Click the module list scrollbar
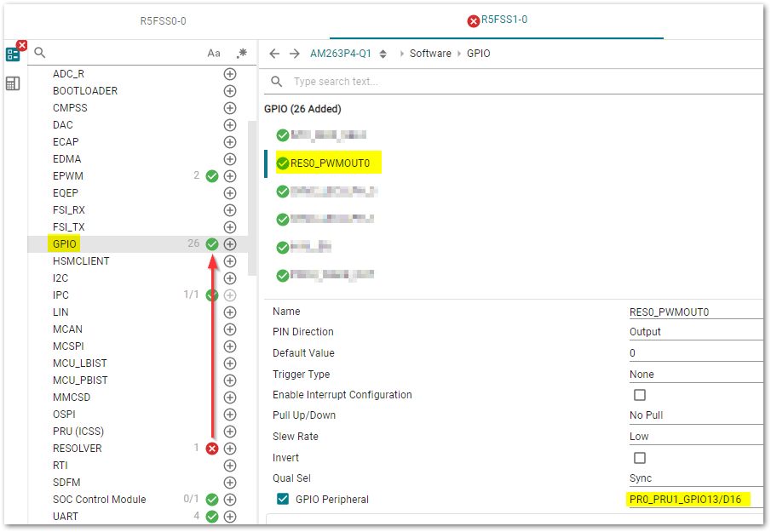The image size is (771, 532). pos(252,198)
